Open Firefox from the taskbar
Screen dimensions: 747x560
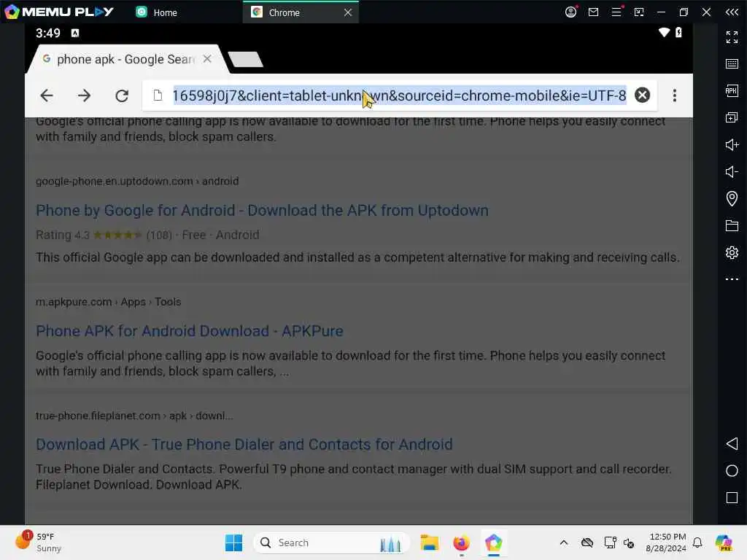(461, 542)
